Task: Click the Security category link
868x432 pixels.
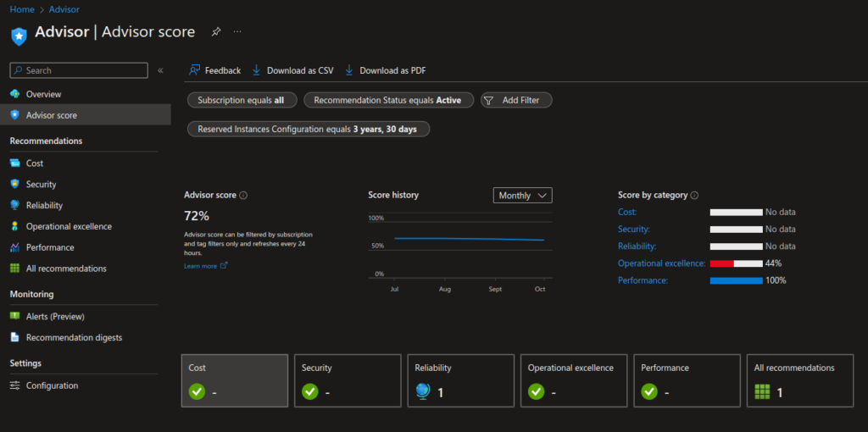Action: pos(634,229)
